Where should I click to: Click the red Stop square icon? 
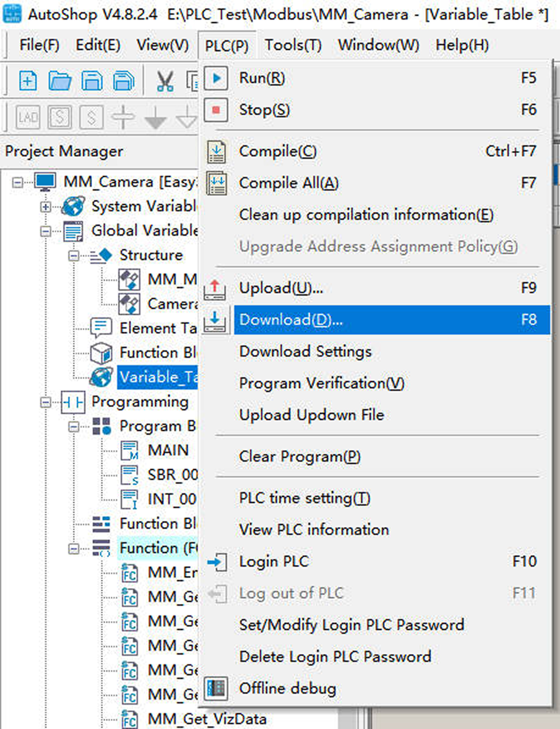point(216,110)
